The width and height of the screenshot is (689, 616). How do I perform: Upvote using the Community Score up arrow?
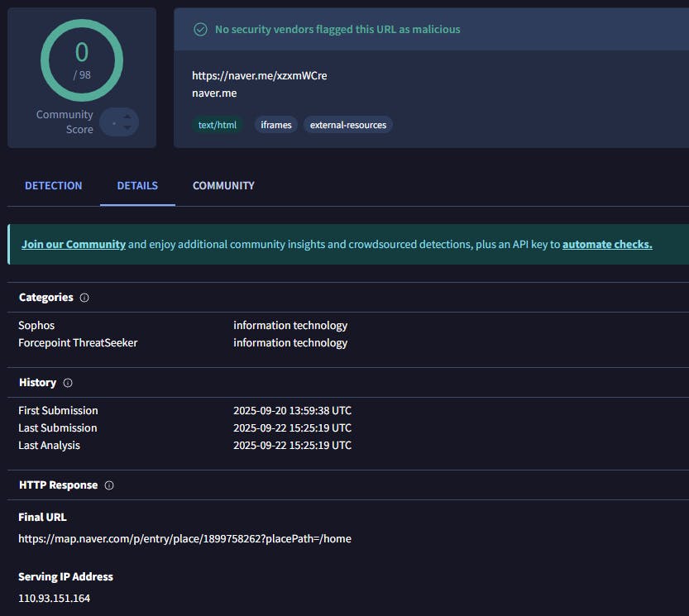click(127, 117)
